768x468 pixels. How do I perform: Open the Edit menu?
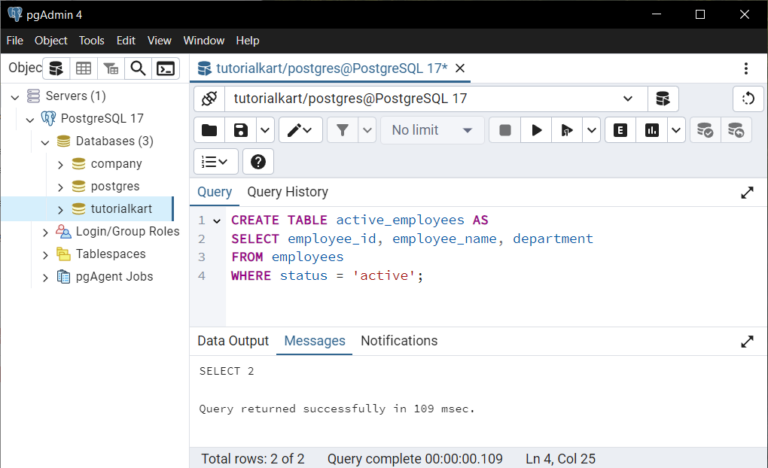coord(126,41)
